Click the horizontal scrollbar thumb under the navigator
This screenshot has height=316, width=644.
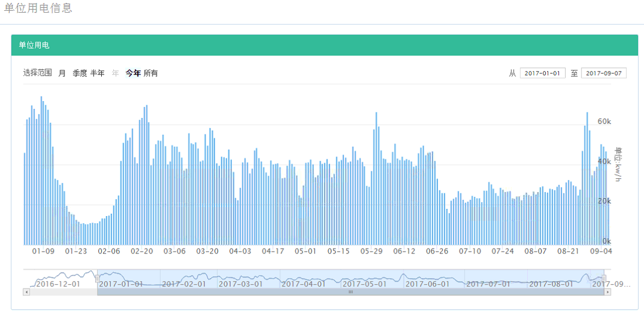pos(350,292)
